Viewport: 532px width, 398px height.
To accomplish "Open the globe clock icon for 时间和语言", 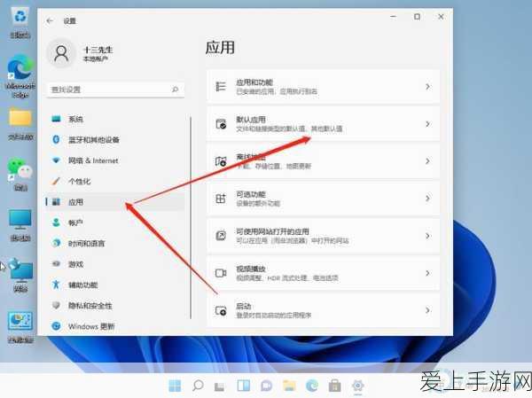I will (x=56, y=243).
